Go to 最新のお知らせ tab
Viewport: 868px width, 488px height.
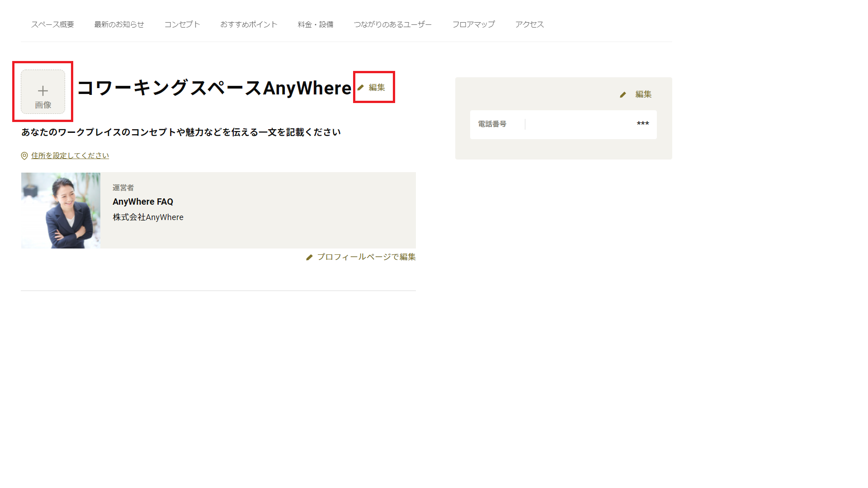click(x=119, y=24)
